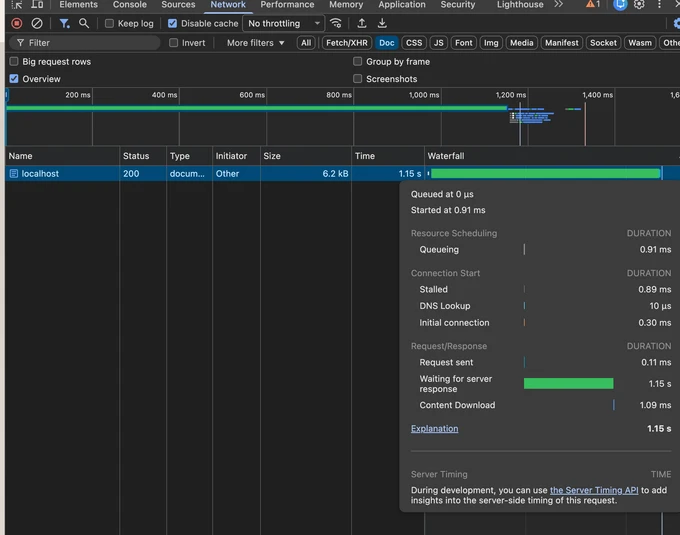Enable the Invert filter checkbox
The image size is (680, 535).
point(173,42)
